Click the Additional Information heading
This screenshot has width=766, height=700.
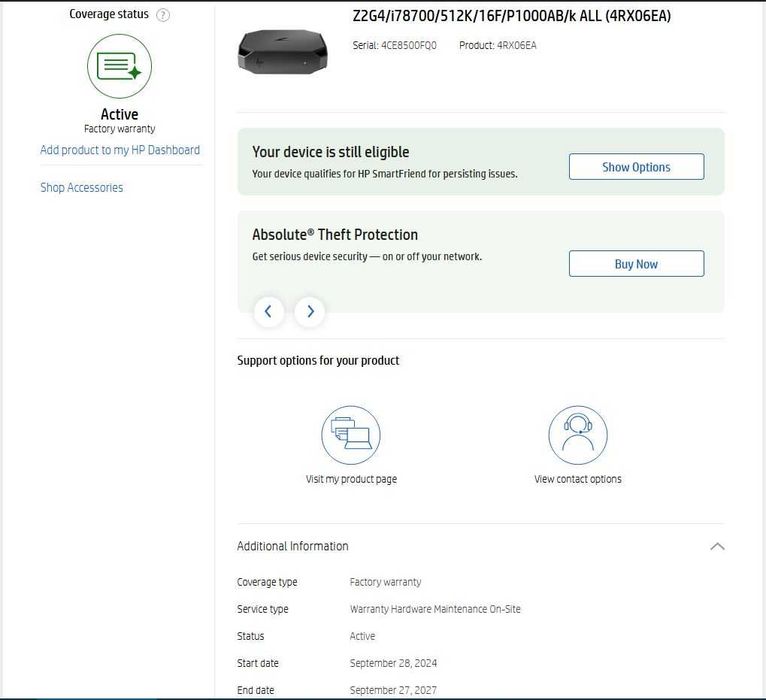click(293, 546)
